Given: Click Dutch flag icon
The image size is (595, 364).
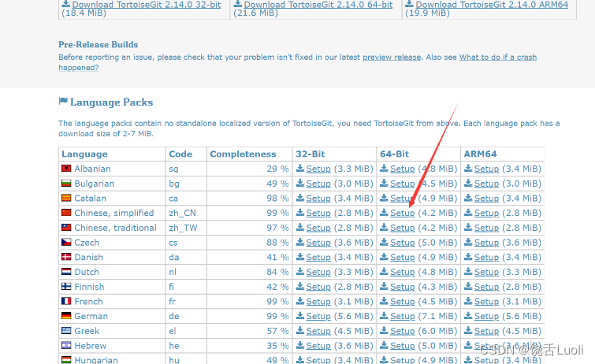Looking at the screenshot, I should [x=66, y=271].
